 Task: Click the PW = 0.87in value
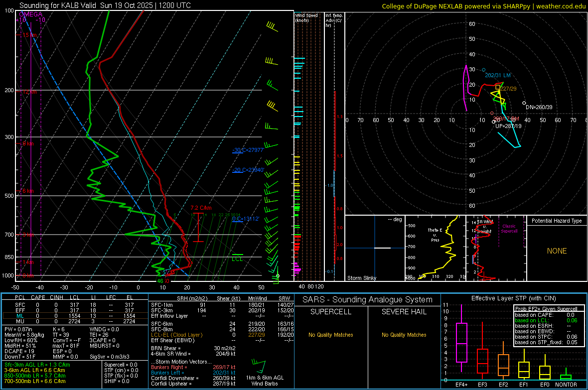click(x=18, y=329)
